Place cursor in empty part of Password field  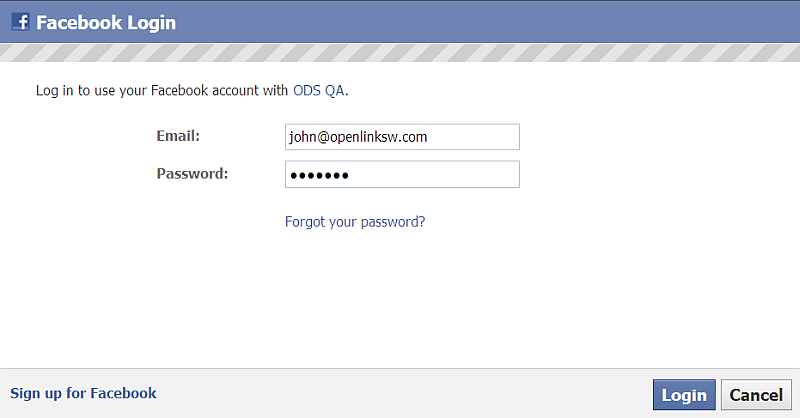[434, 175]
